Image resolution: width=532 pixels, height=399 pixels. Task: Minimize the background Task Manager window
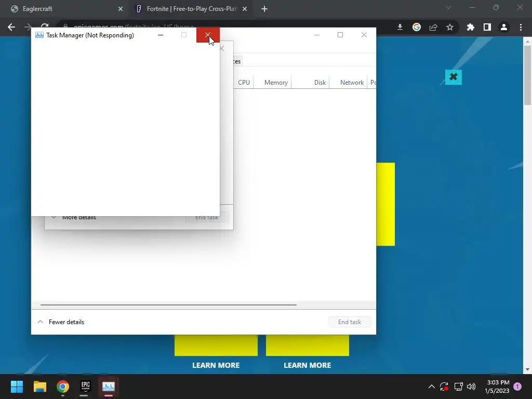point(316,35)
